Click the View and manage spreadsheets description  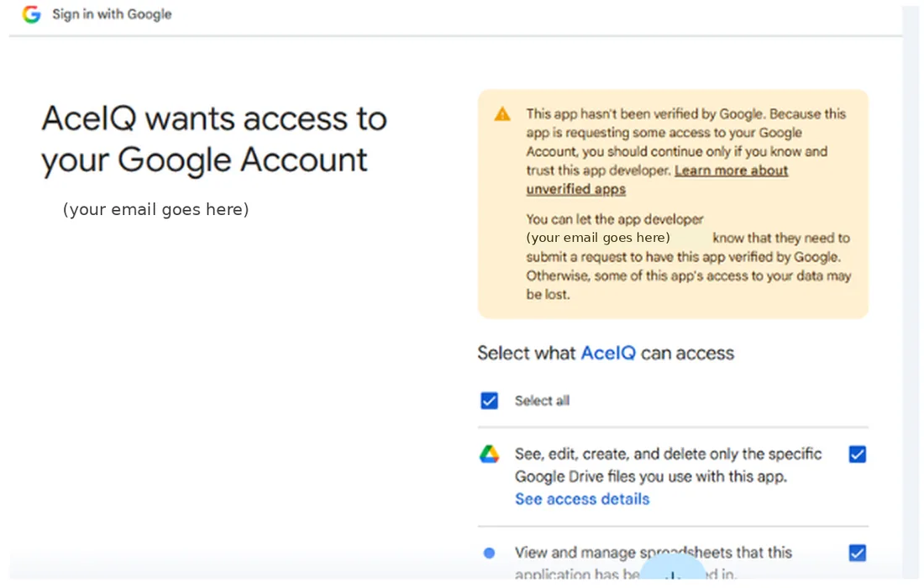click(x=654, y=563)
